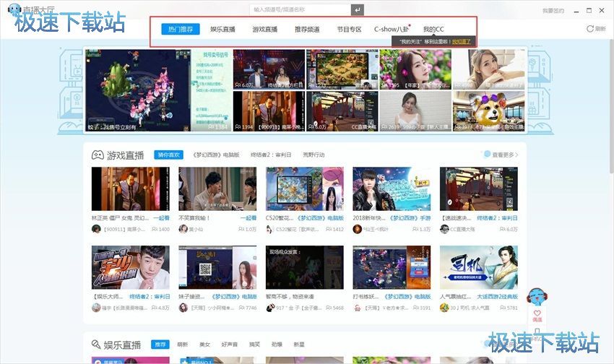Select the 萌新 entertainment filter
Image resolution: width=614 pixels, height=364 pixels.
[183, 344]
